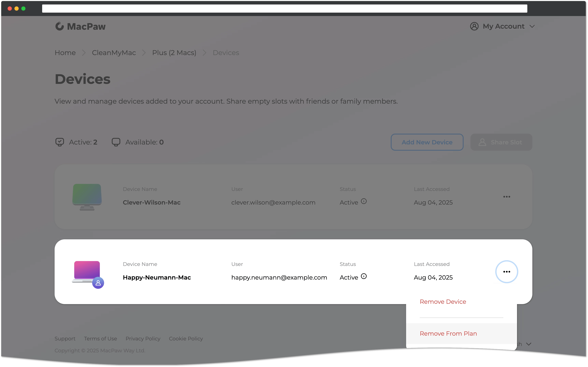Click the chevron after Plus (2 Macs)
This screenshot has width=588, height=367.
pyautogui.click(x=204, y=53)
